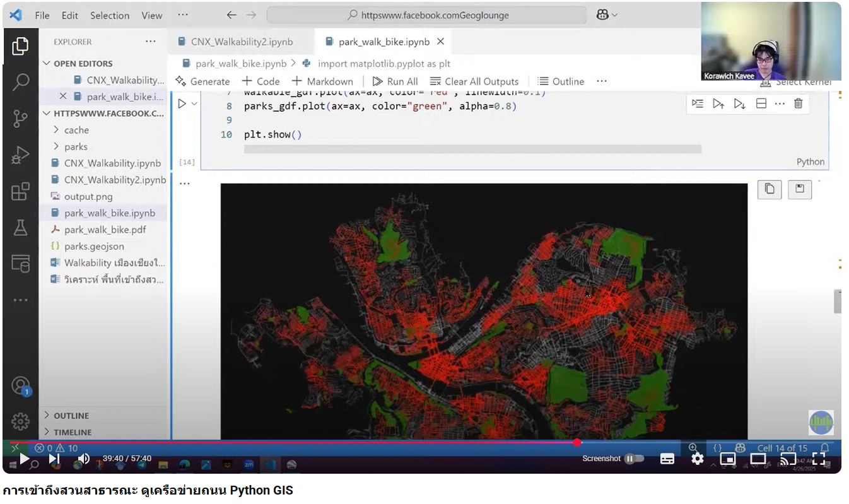The height and width of the screenshot is (504, 849).
Task: Click Clear All Outputs button
Action: (x=474, y=81)
